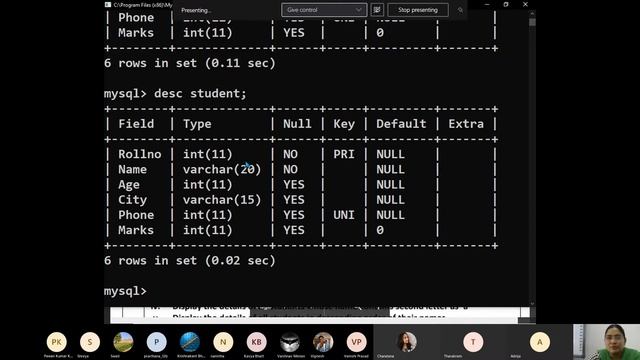Click 'Name' field cell
This screenshot has height=360, width=640.
pyautogui.click(x=132, y=169)
